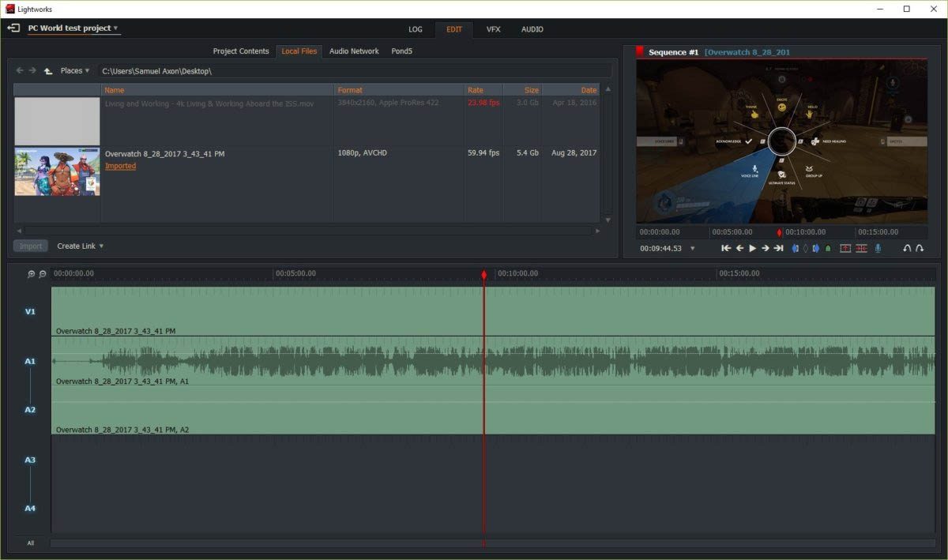Viewport: 948px width, 560px height.
Task: Open the Project Contents tab
Action: pyautogui.click(x=241, y=51)
